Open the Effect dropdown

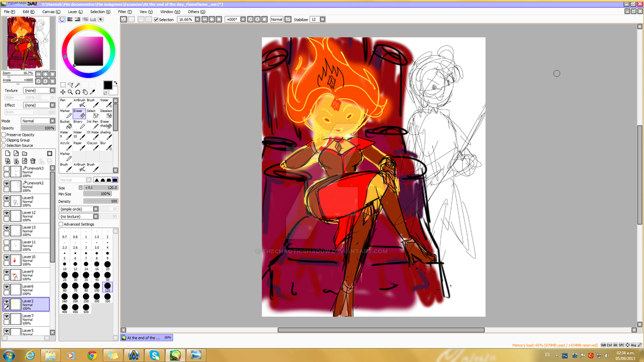(x=39, y=105)
